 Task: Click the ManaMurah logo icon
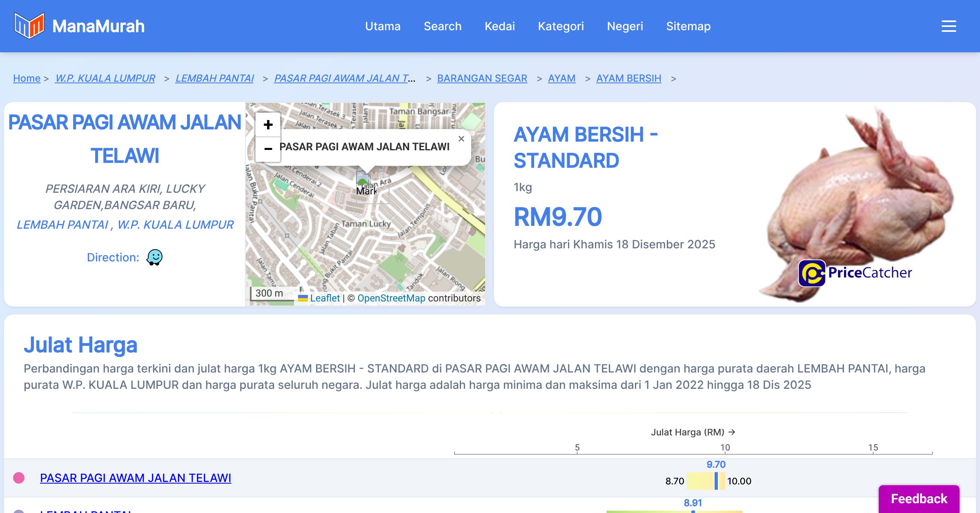(x=29, y=26)
